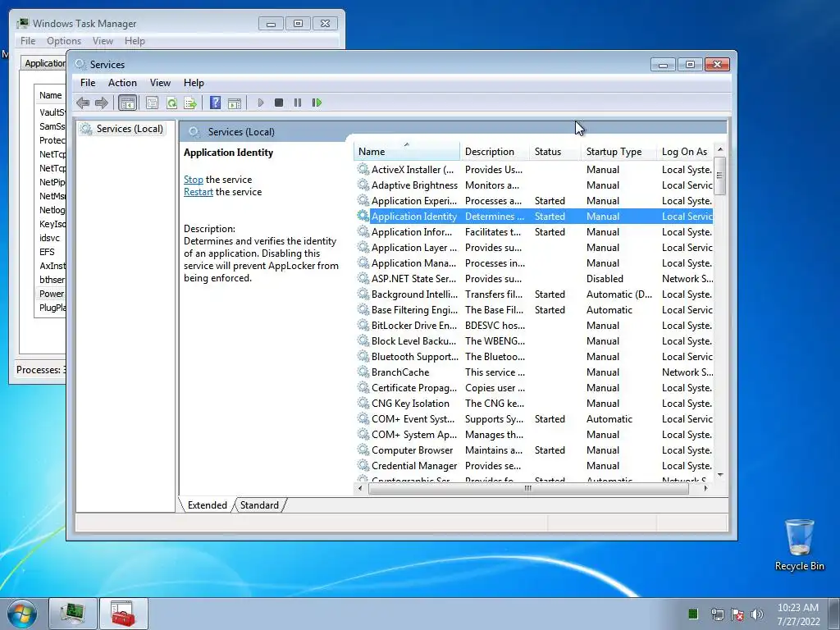Image resolution: width=840 pixels, height=630 pixels.
Task: Select the Application Information service row
Action: click(x=534, y=231)
